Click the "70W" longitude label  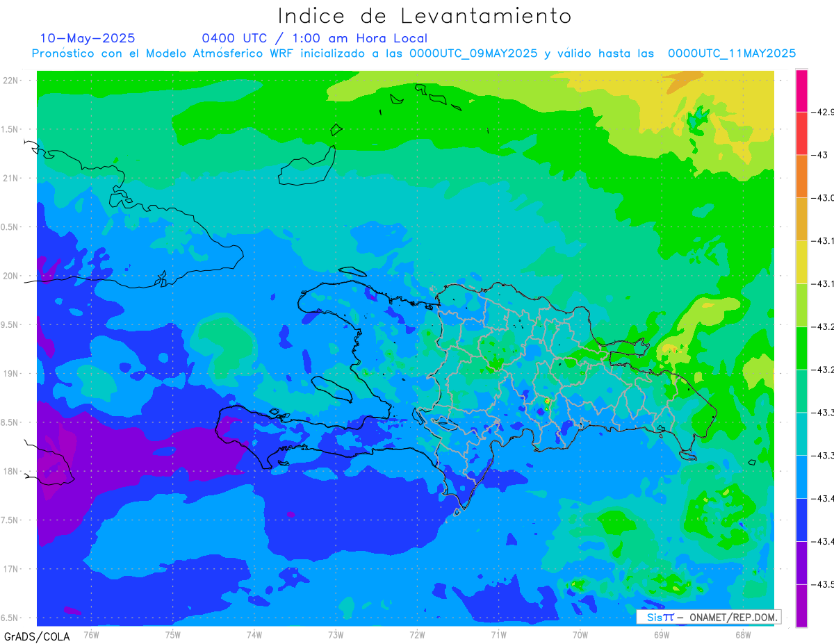(x=580, y=635)
